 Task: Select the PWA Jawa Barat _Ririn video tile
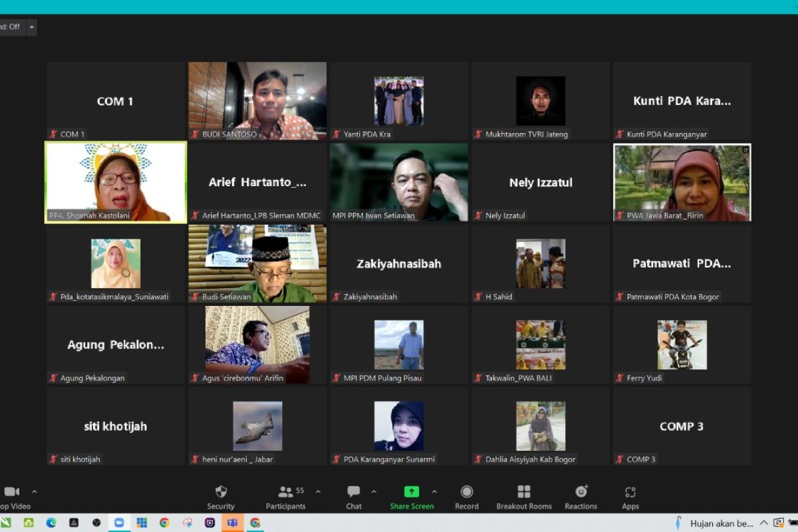[682, 182]
